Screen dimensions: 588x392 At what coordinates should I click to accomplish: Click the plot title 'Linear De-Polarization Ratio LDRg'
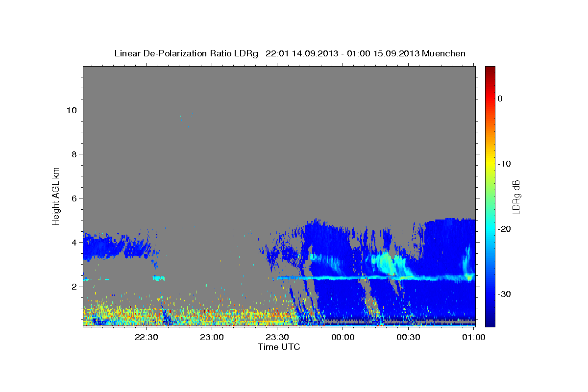[x=186, y=53]
